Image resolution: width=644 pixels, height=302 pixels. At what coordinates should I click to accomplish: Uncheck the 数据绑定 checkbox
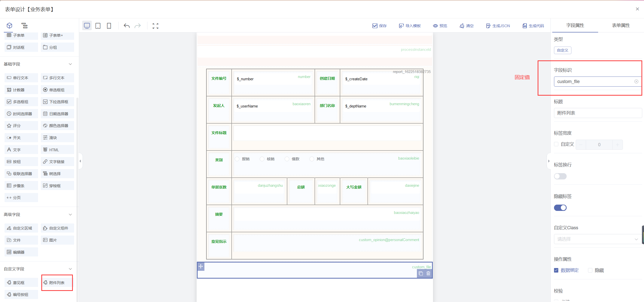(x=556, y=270)
